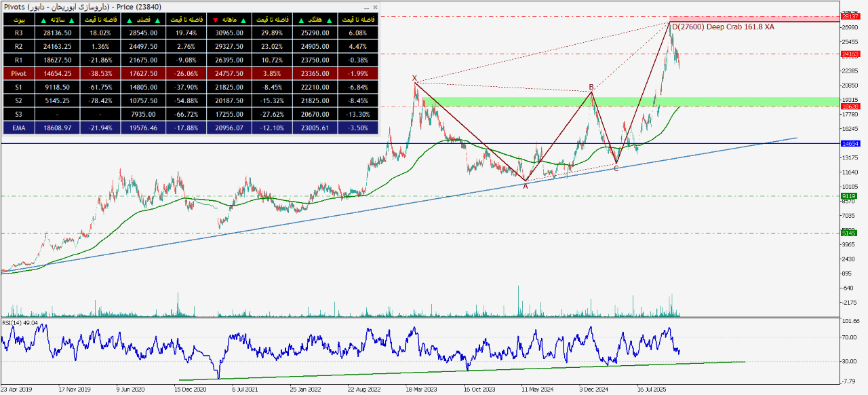Viewport: 868px width, 395px height.
Task: Select the X point of harmonic pattern
Action: pyautogui.click(x=414, y=78)
